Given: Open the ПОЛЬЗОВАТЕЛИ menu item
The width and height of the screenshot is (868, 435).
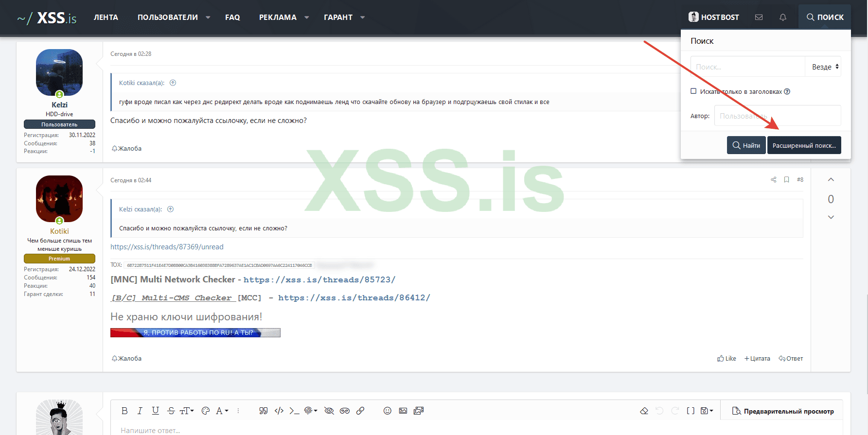Looking at the screenshot, I should 168,17.
